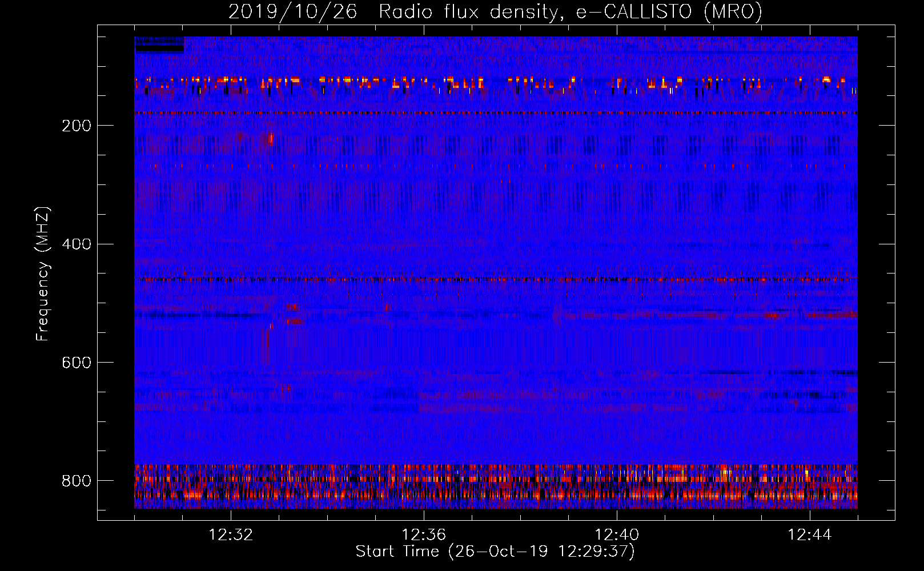Click the 'Frequency (MHZ)' axis label
Image resolution: width=924 pixels, height=571 pixels.
pyautogui.click(x=43, y=274)
